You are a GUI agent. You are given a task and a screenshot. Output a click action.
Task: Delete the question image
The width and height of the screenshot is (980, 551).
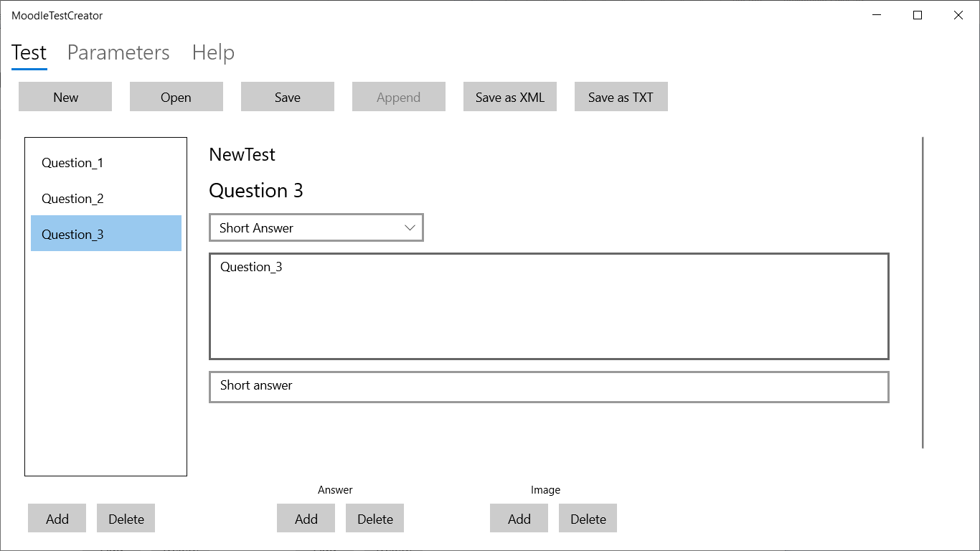pyautogui.click(x=588, y=519)
